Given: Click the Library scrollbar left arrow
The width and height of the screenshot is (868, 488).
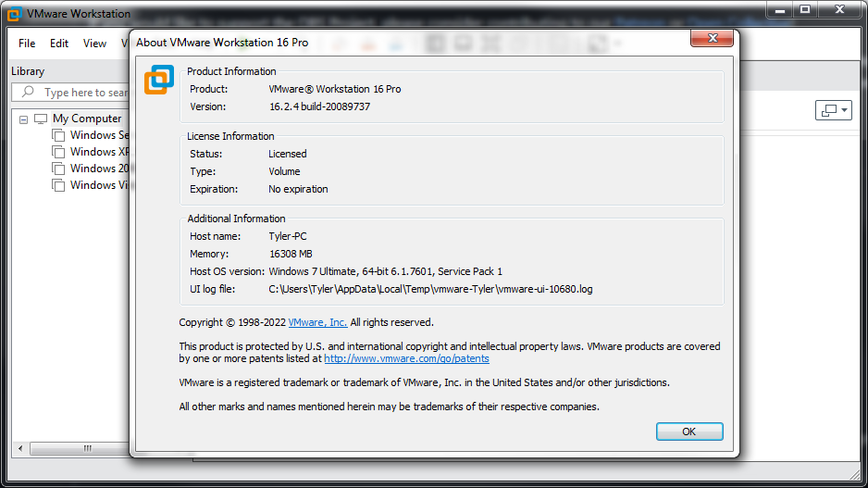Looking at the screenshot, I should point(20,448).
